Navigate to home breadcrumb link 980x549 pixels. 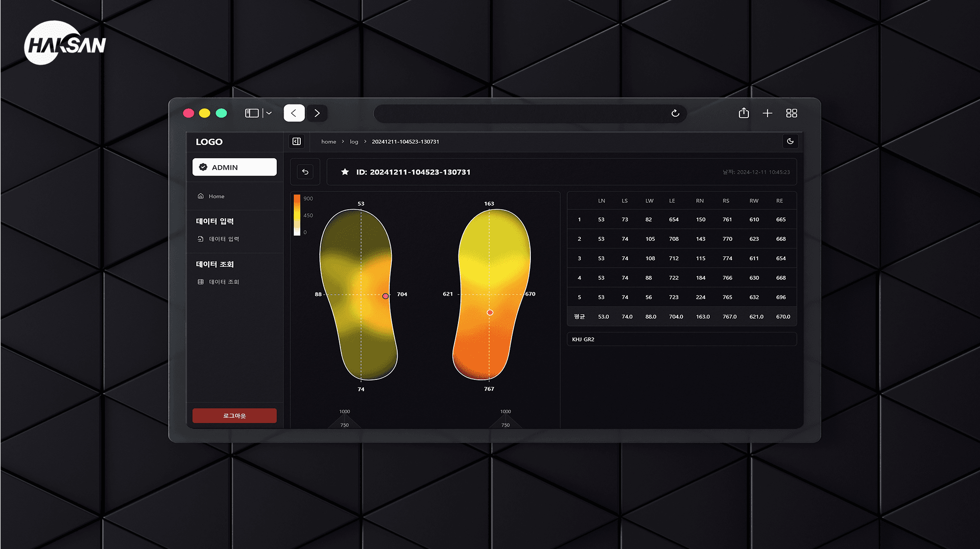(x=329, y=142)
